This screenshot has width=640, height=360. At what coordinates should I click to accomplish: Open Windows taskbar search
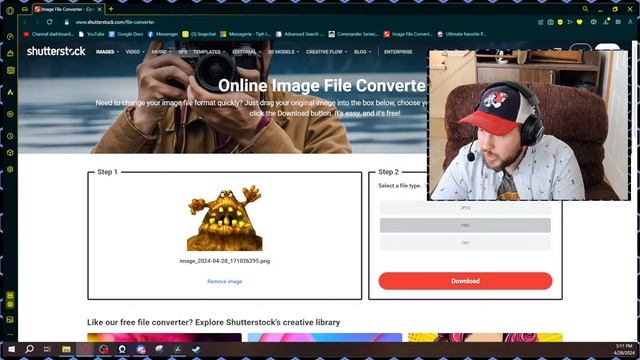point(29,349)
